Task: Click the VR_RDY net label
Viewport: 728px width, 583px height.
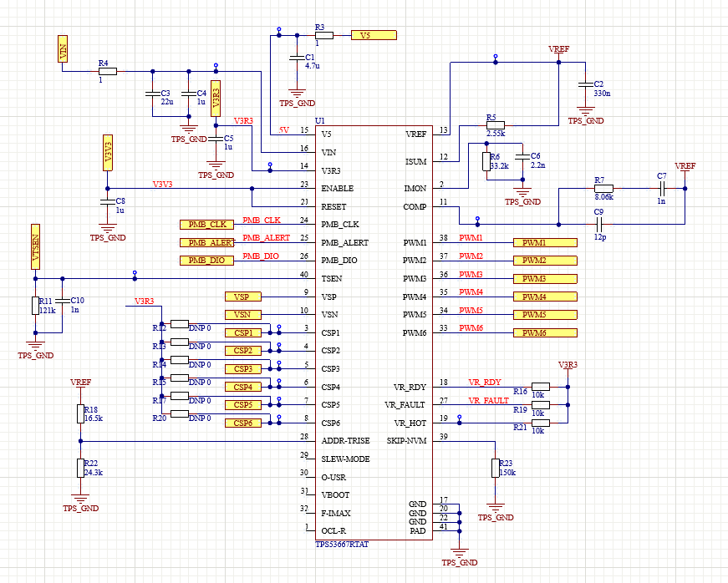Action: (x=484, y=383)
